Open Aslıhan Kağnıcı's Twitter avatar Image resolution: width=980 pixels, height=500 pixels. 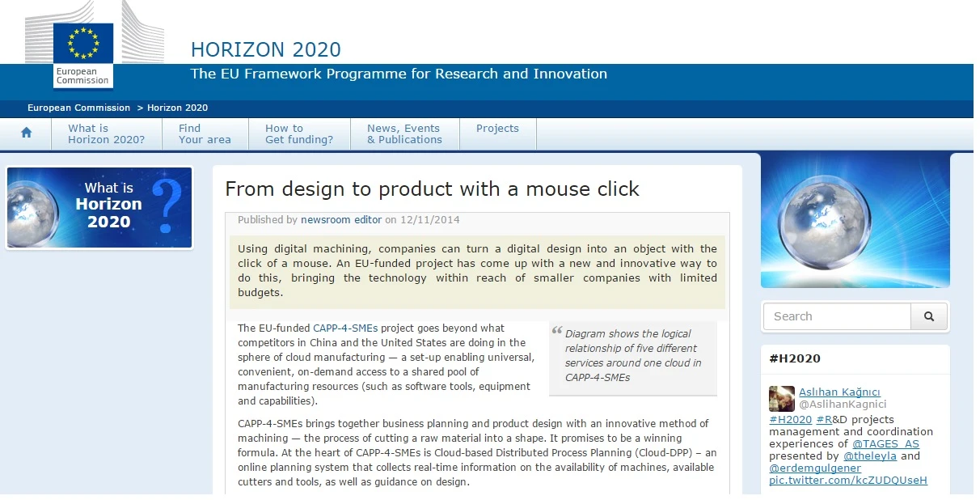pyautogui.click(x=782, y=398)
